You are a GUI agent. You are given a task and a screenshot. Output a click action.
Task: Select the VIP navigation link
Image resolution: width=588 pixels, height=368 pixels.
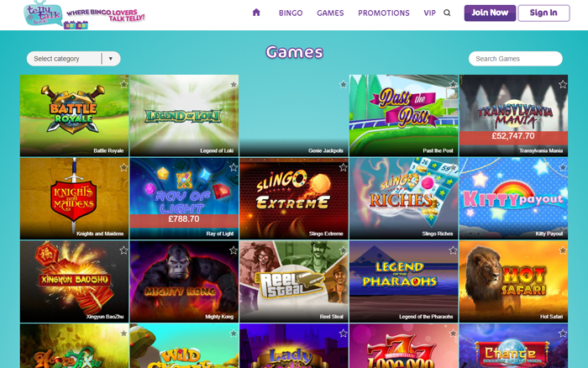tap(429, 13)
